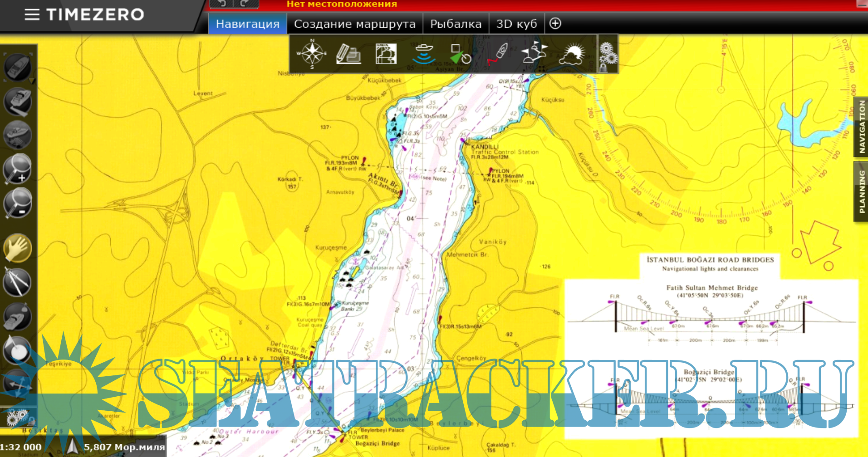
Task: Open the TIMEZERO hamburger menu
Action: [x=32, y=15]
